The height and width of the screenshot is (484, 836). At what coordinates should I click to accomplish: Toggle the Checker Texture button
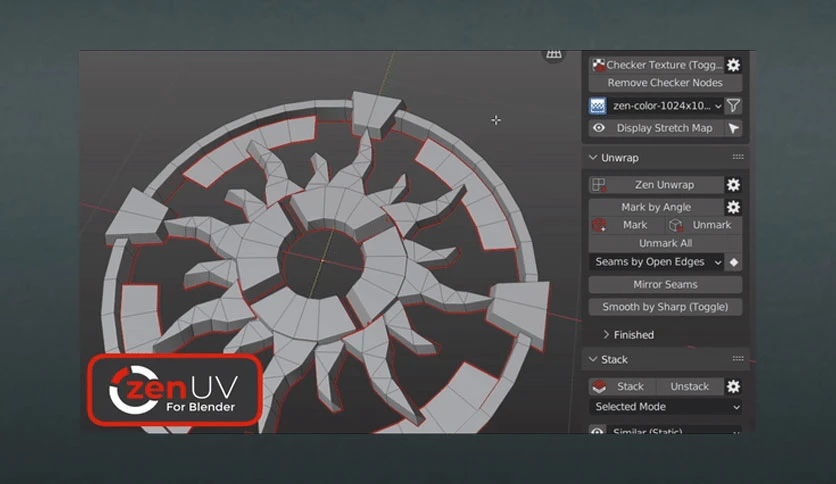coord(657,65)
